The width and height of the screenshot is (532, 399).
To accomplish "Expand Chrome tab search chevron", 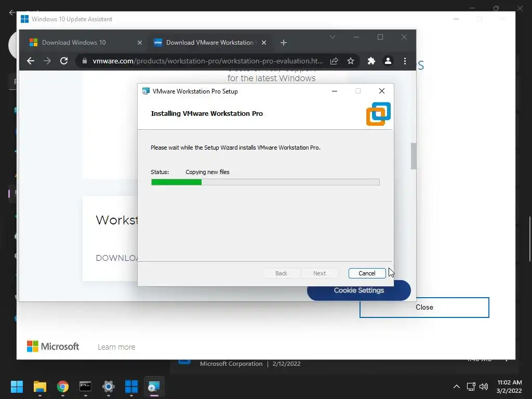I will [332, 37].
